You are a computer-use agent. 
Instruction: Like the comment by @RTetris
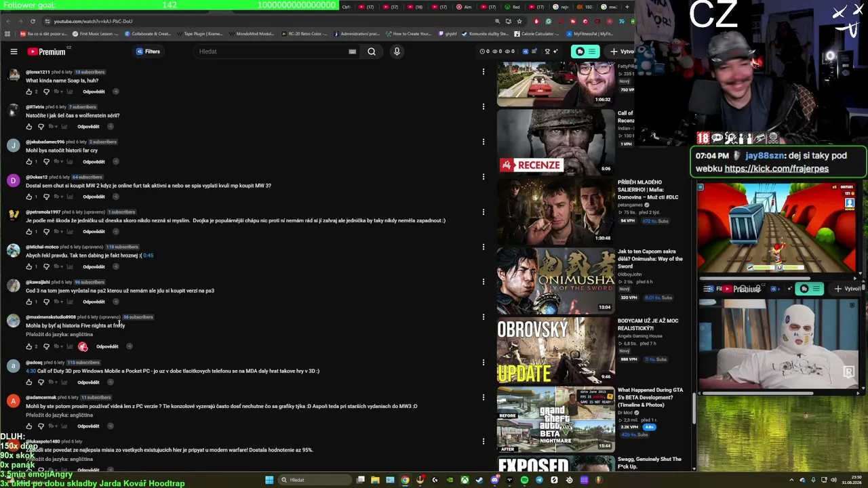(29, 127)
